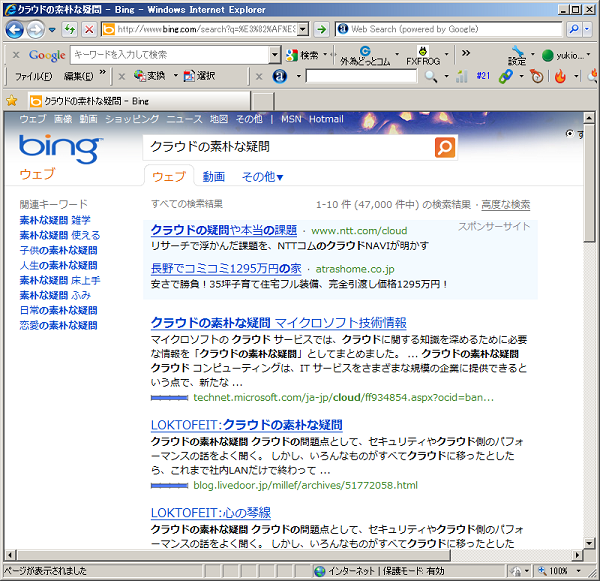Click the related keyword 素朴な疑問 雑学

[54, 220]
